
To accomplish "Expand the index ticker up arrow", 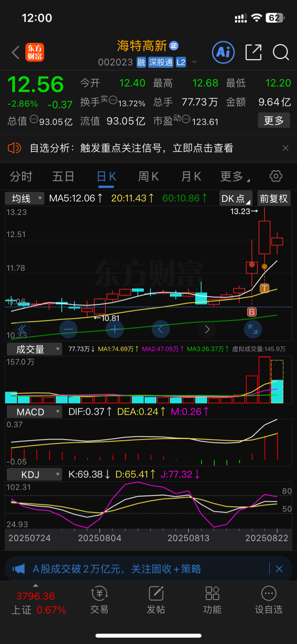I will tap(36, 586).
